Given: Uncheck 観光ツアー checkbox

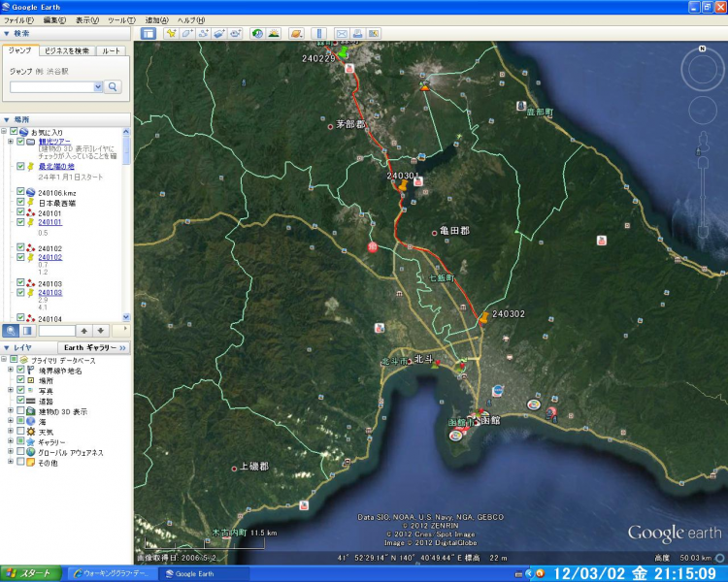Looking at the screenshot, I should click(x=20, y=142).
